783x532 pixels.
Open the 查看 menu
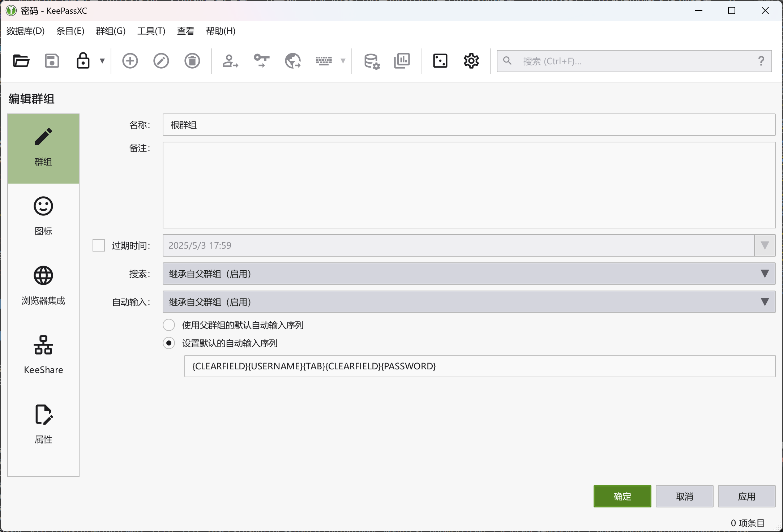(x=185, y=31)
